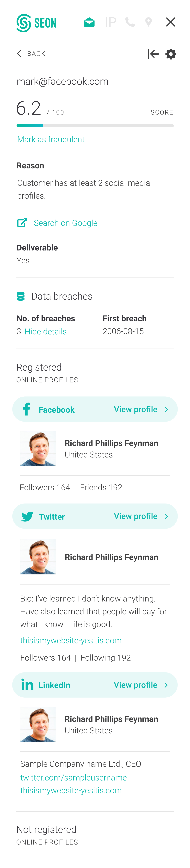Open the Search on Google link
The width and height of the screenshot is (190, 868).
pos(66,223)
